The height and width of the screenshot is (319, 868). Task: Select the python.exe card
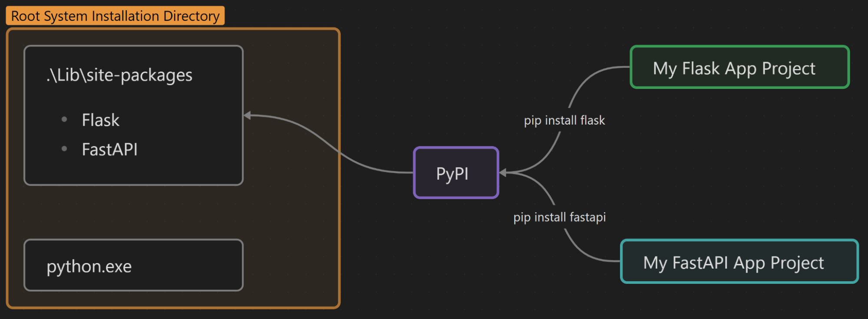(133, 265)
